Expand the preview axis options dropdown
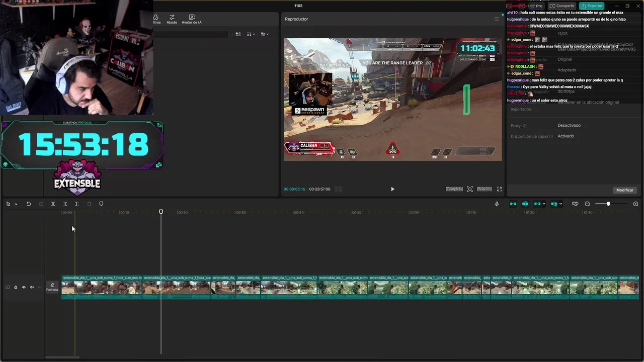The height and width of the screenshot is (362, 644). [x=561, y=204]
